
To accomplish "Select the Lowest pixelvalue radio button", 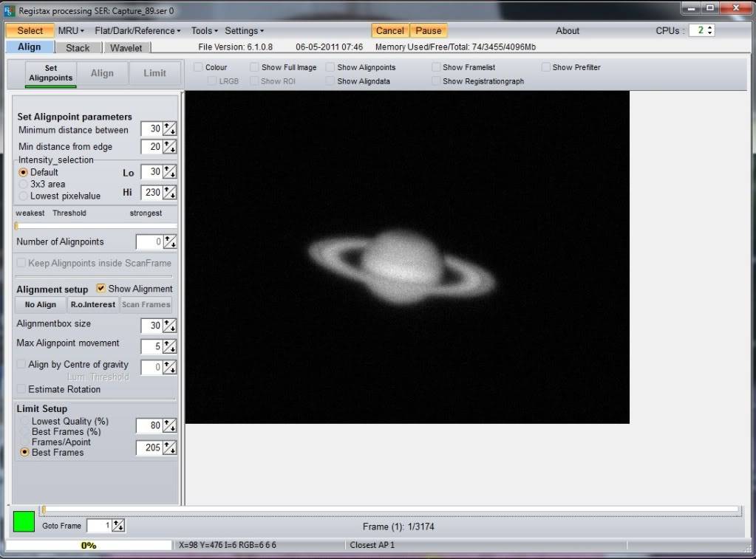I will 23,196.
